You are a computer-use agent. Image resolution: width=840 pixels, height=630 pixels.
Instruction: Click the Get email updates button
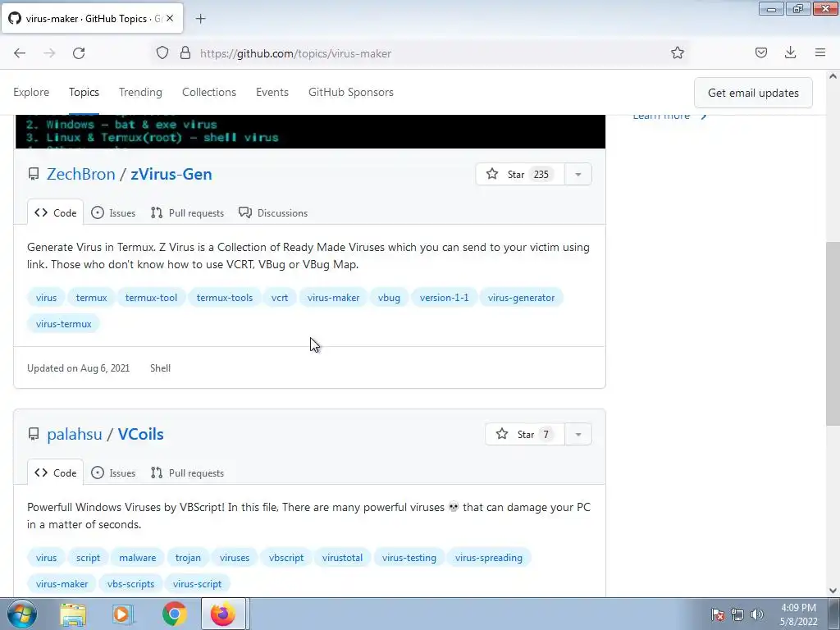[753, 93]
